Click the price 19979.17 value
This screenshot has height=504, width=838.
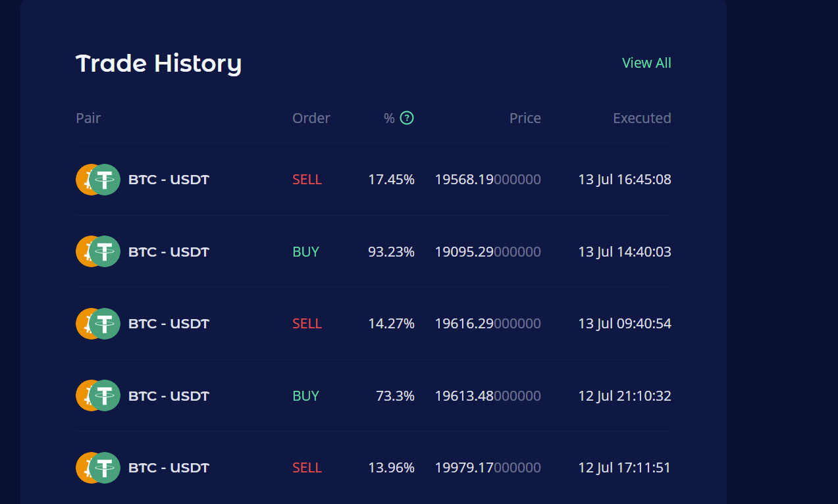click(488, 468)
